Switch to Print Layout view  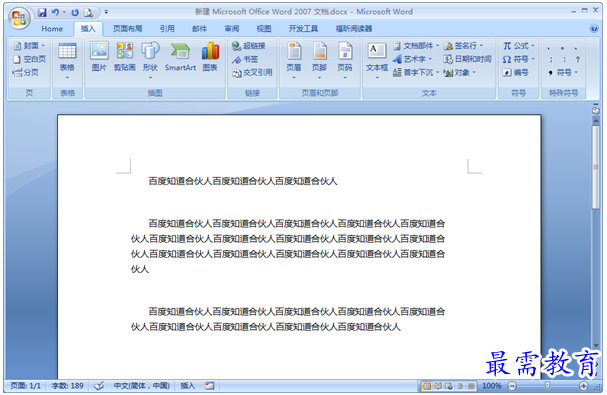tap(427, 386)
